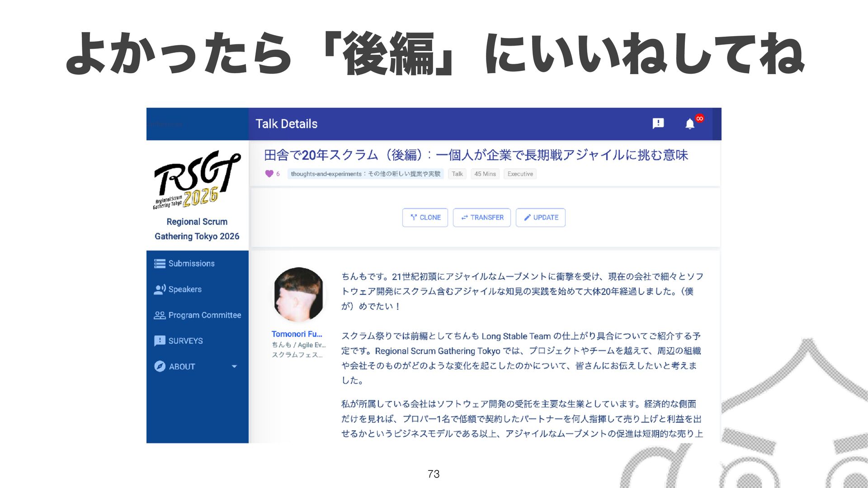Click the speaker avatar photo
Screen dimensions: 868x488
tap(299, 294)
